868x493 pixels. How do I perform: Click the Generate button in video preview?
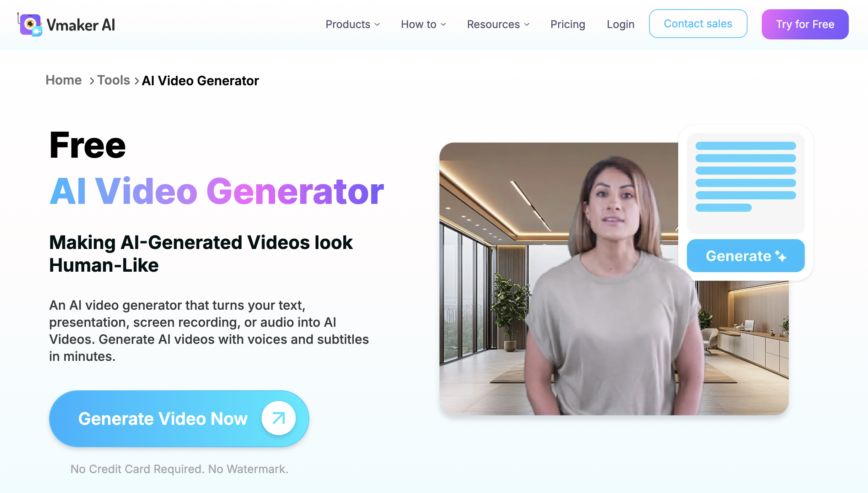click(x=746, y=256)
